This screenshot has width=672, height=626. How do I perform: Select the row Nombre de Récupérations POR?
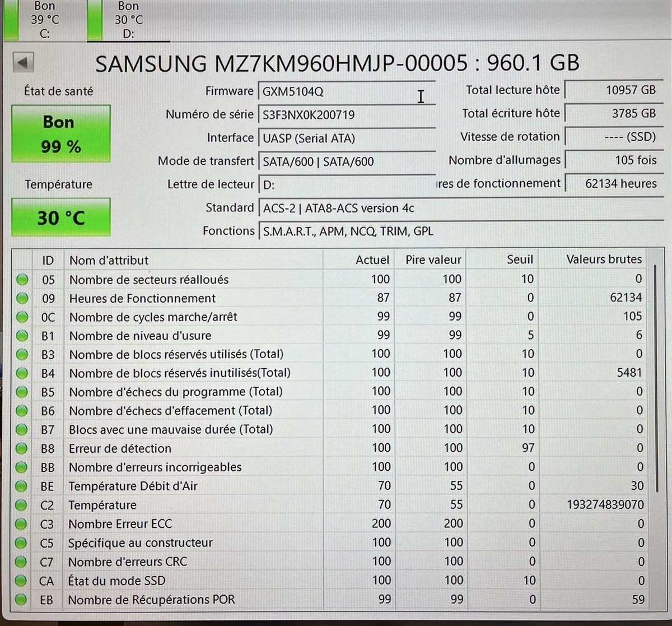(x=329, y=600)
